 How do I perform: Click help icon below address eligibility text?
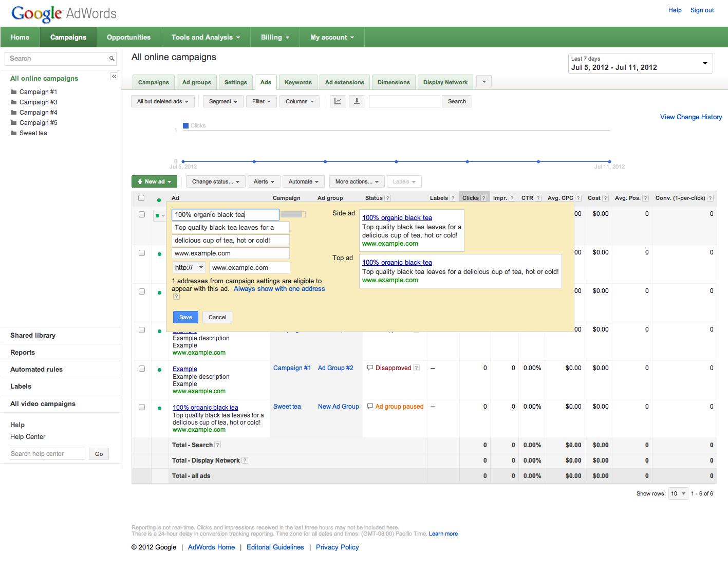[x=176, y=297]
